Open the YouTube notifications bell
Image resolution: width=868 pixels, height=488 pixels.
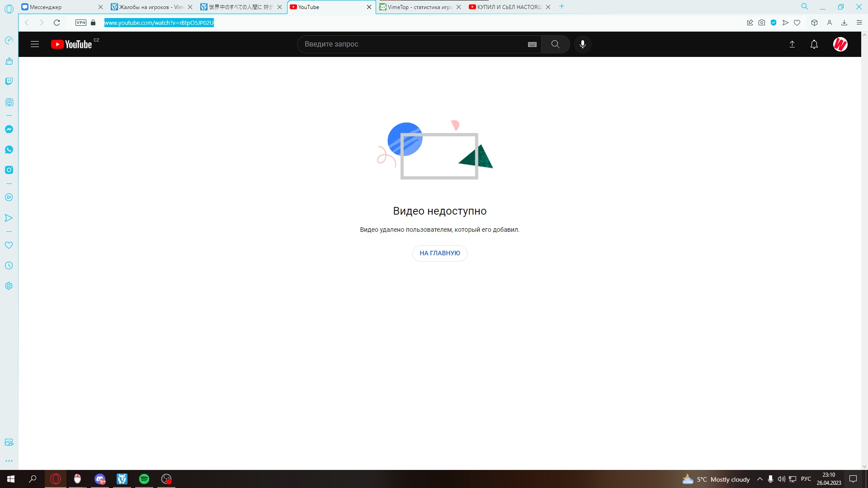tap(814, 44)
